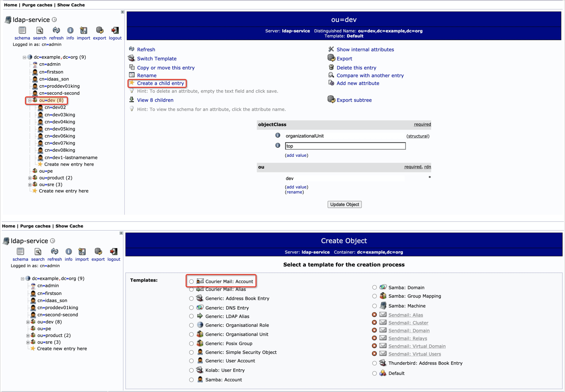This screenshot has width=565, height=392.
Task: Click the logout icon in the lower panel toolbar
Action: (113, 252)
